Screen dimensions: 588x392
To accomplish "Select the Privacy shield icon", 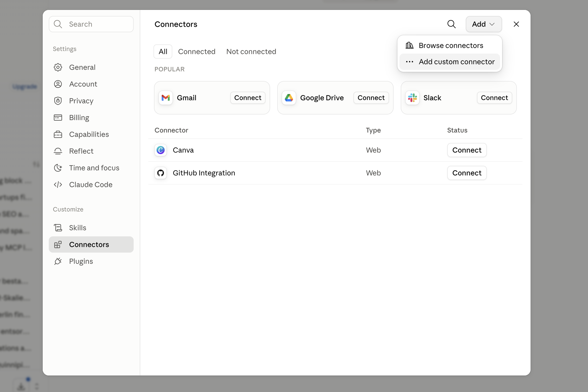I will pyautogui.click(x=58, y=101).
